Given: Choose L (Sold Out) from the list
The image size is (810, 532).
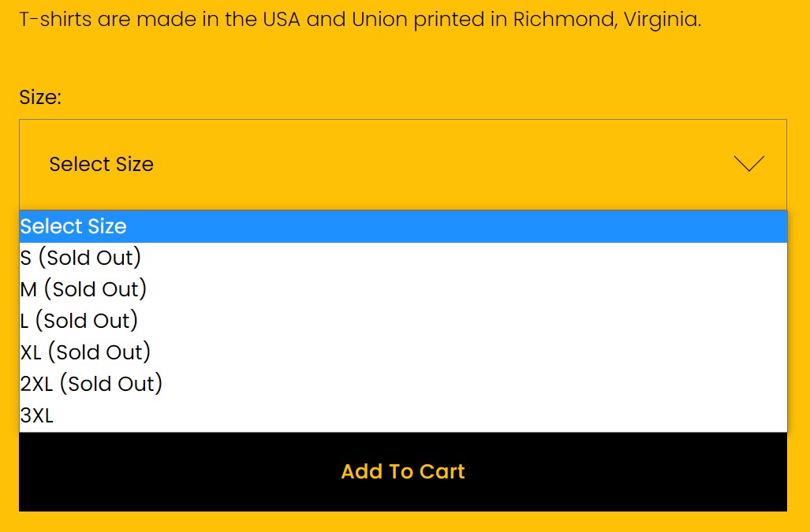Looking at the screenshot, I should [x=79, y=321].
